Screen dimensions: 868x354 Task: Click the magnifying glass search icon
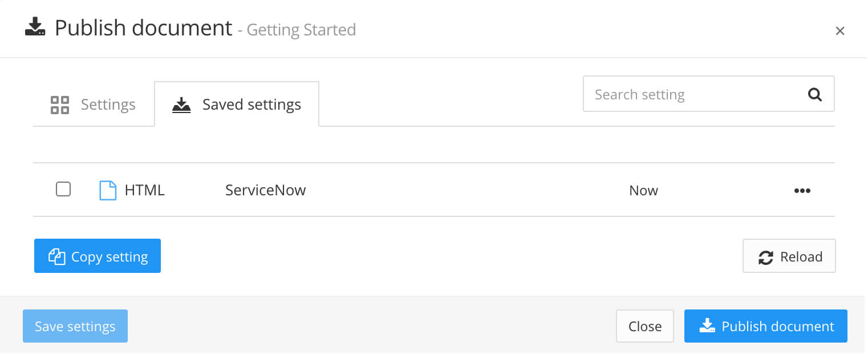814,94
